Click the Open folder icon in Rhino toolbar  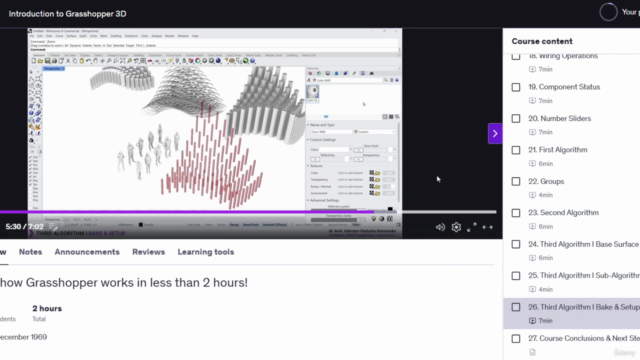[41, 61]
